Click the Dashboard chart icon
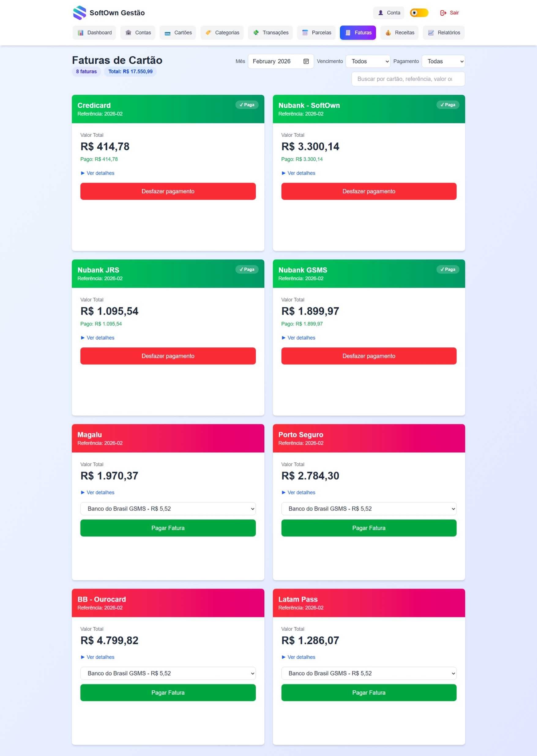This screenshot has width=537, height=756. tap(80, 33)
